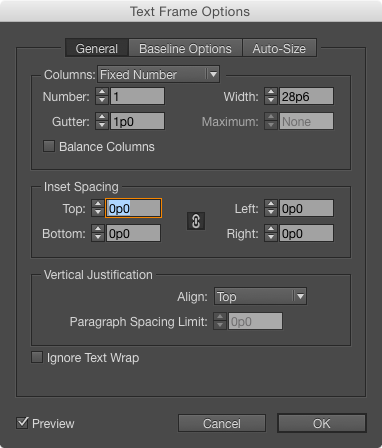Confirm settings with the OK button
This screenshot has width=382, height=448.
coord(322,423)
